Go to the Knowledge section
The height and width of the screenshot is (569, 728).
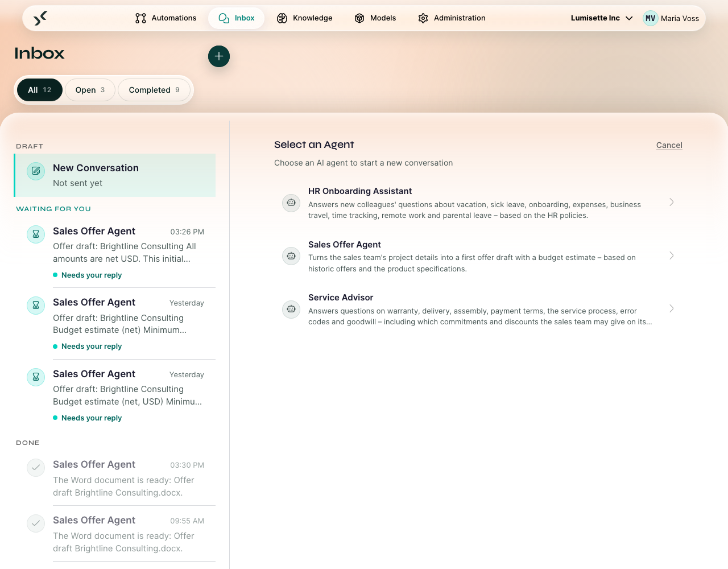click(x=305, y=18)
